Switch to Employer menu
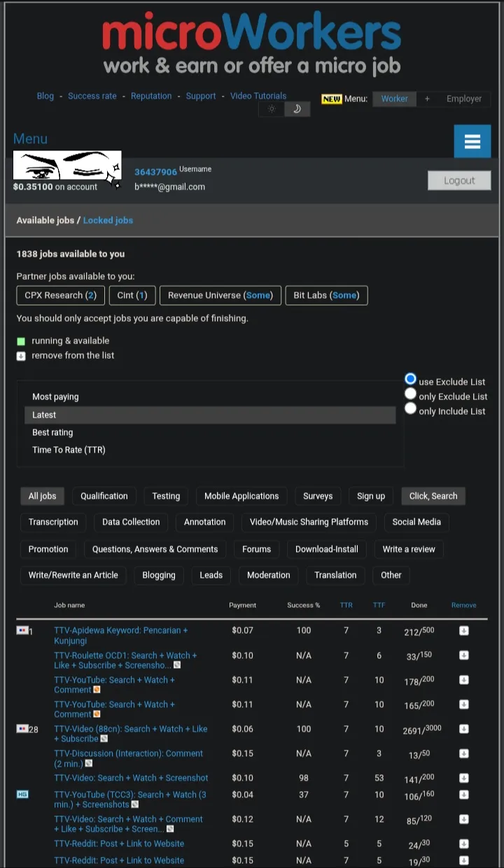This screenshot has width=504, height=868. [464, 99]
